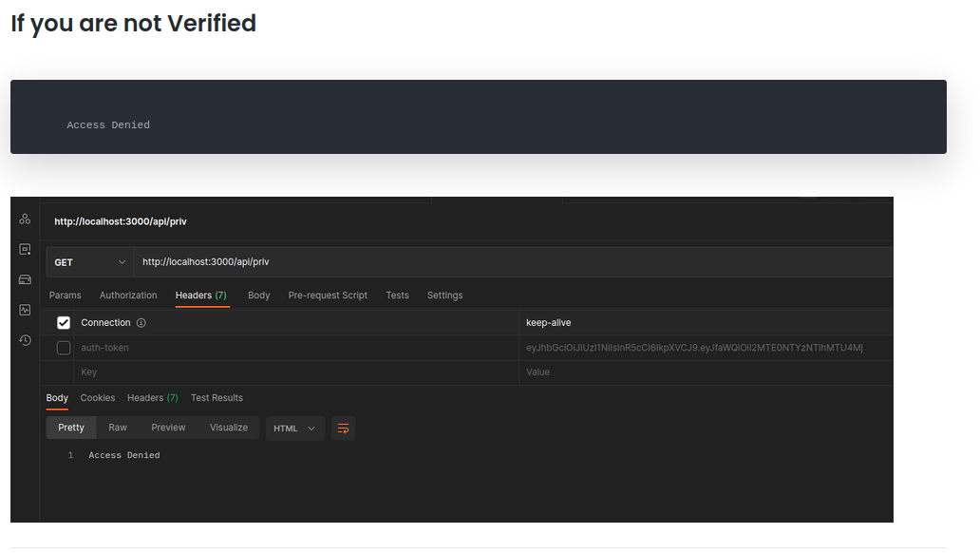Open the Mock Servers sidebar icon
Viewport: 980px width, 553px height.
click(x=24, y=279)
